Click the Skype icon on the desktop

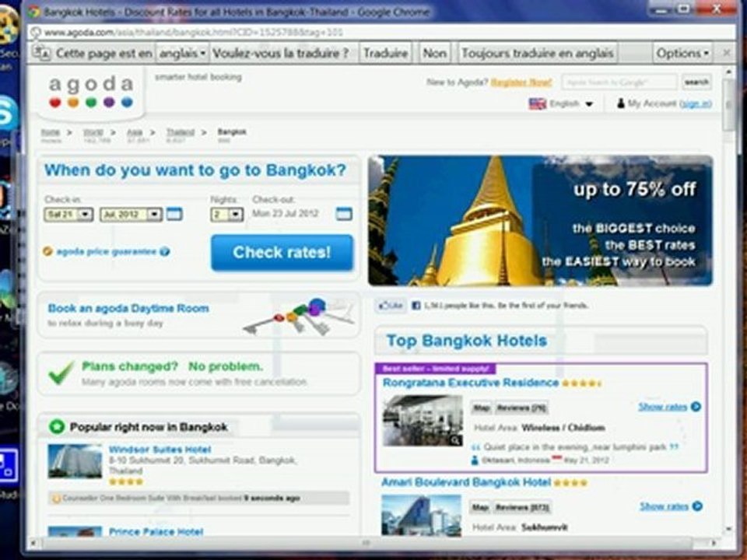click(x=7, y=112)
